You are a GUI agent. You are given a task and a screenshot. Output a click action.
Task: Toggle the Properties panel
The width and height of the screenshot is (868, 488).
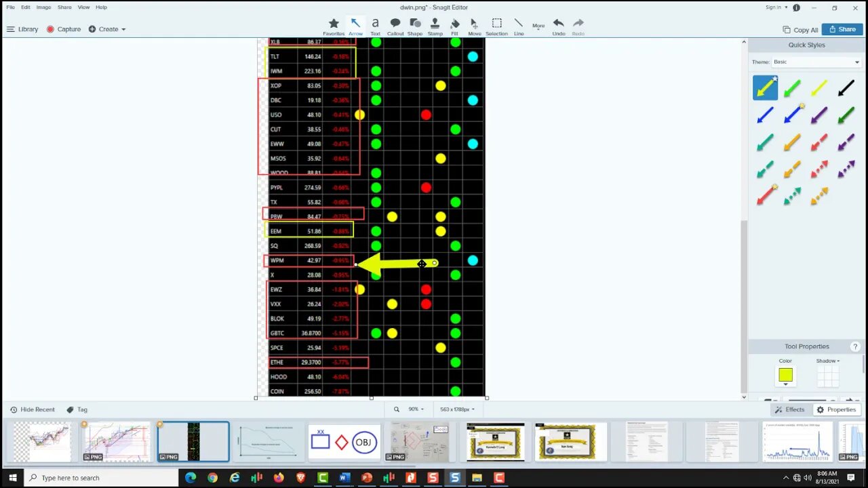[x=836, y=409]
